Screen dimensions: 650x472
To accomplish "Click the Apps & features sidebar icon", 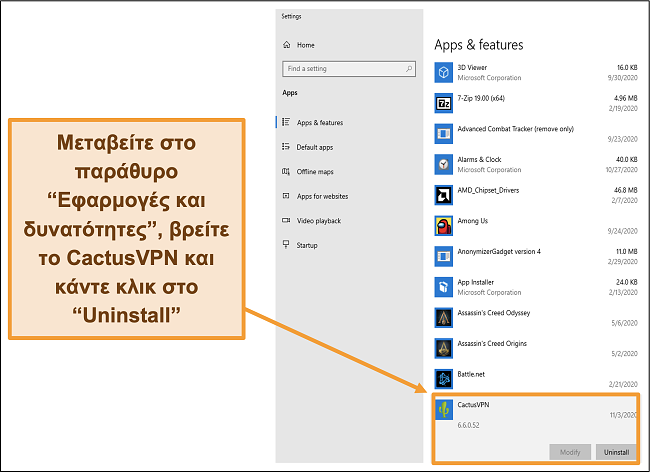I will 286,122.
